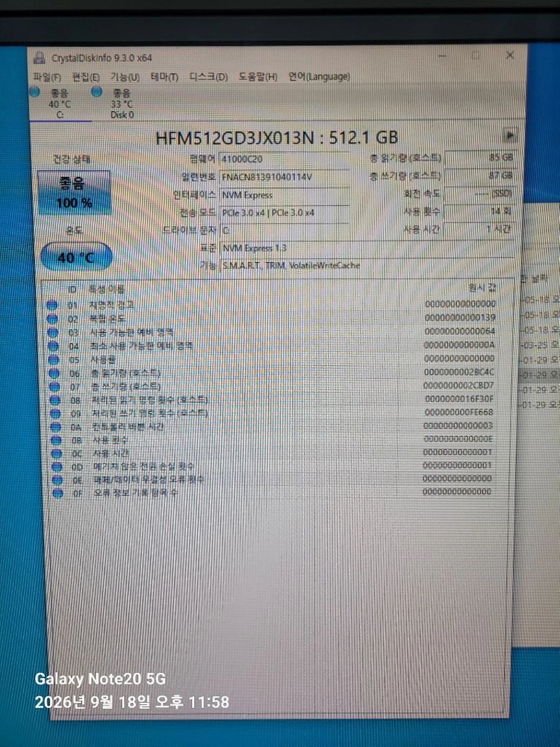Image resolution: width=560 pixels, height=747 pixels.
Task: Click the status dot for attribute 0B
Action: (56, 440)
